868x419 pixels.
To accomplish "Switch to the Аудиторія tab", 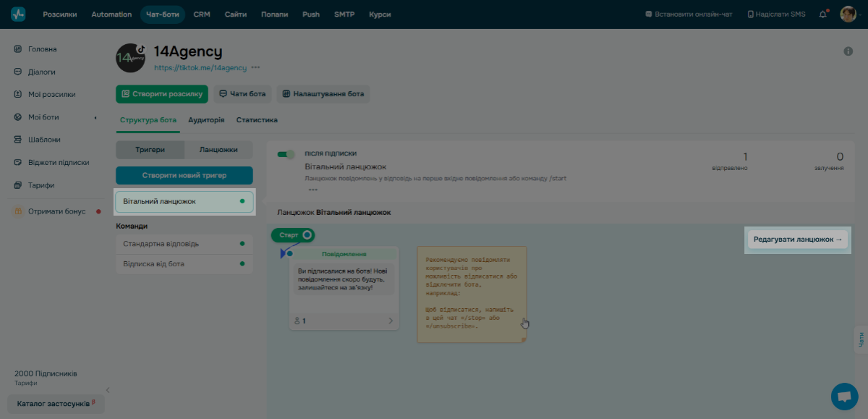I will click(206, 120).
